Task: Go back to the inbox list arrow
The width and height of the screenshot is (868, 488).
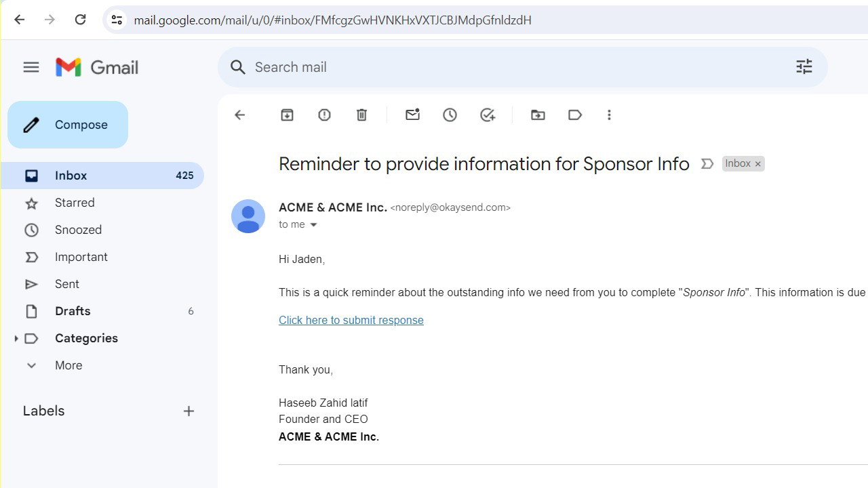Action: 239,115
